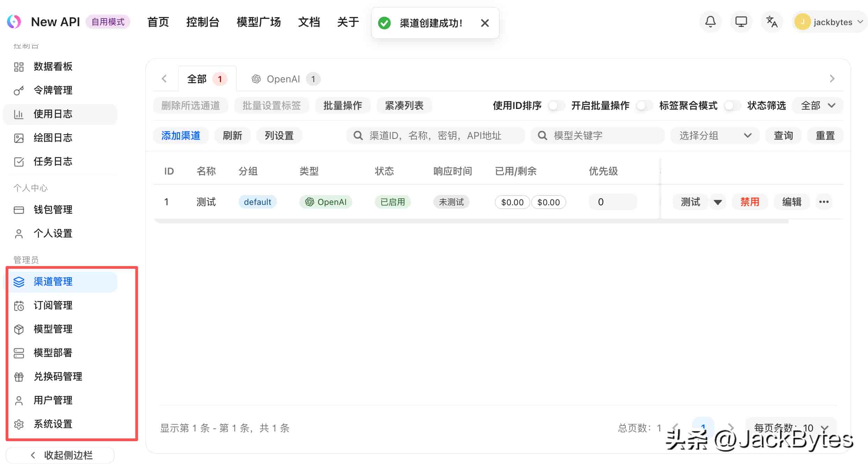
Task: Open 模型广场 in top navigation
Action: coord(258,22)
